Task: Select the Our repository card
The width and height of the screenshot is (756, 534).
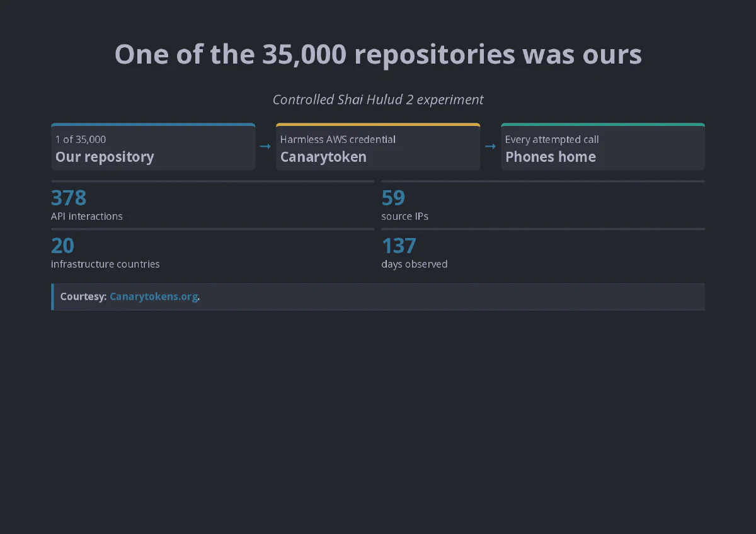Action: 153,147
